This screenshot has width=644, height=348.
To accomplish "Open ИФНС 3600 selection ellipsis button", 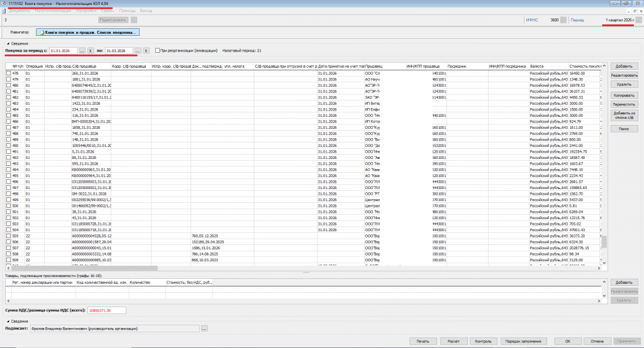I will tap(563, 19).
